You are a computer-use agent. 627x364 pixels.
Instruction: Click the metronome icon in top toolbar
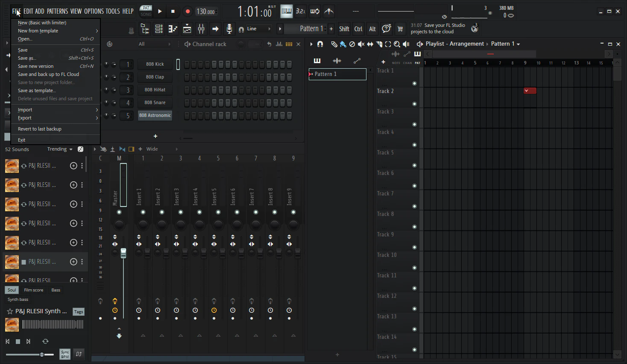(x=328, y=12)
